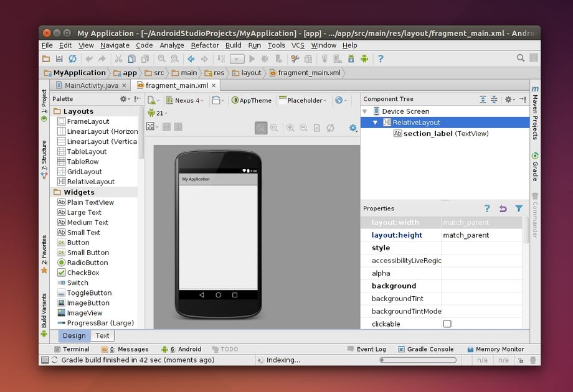Screen dimensions: 573x392
Task: Open the File menu
Action: pos(47,45)
